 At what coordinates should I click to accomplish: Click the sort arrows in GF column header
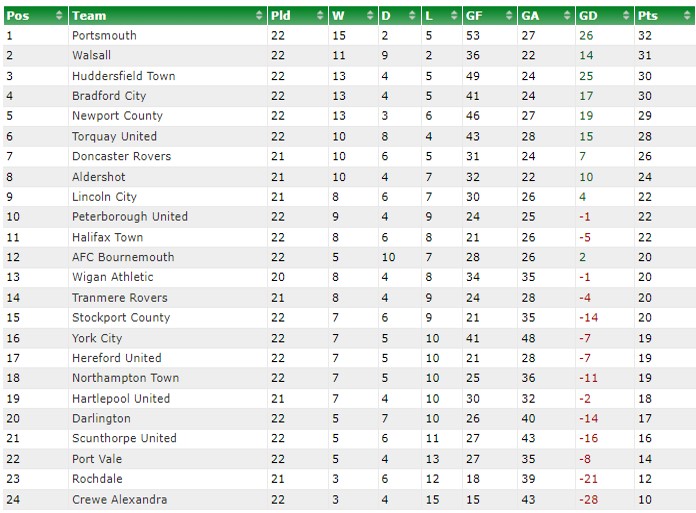point(509,16)
